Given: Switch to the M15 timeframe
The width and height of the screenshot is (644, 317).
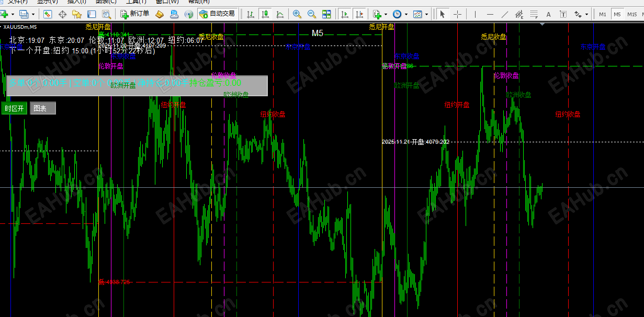Looking at the screenshot, I should [x=633, y=14].
